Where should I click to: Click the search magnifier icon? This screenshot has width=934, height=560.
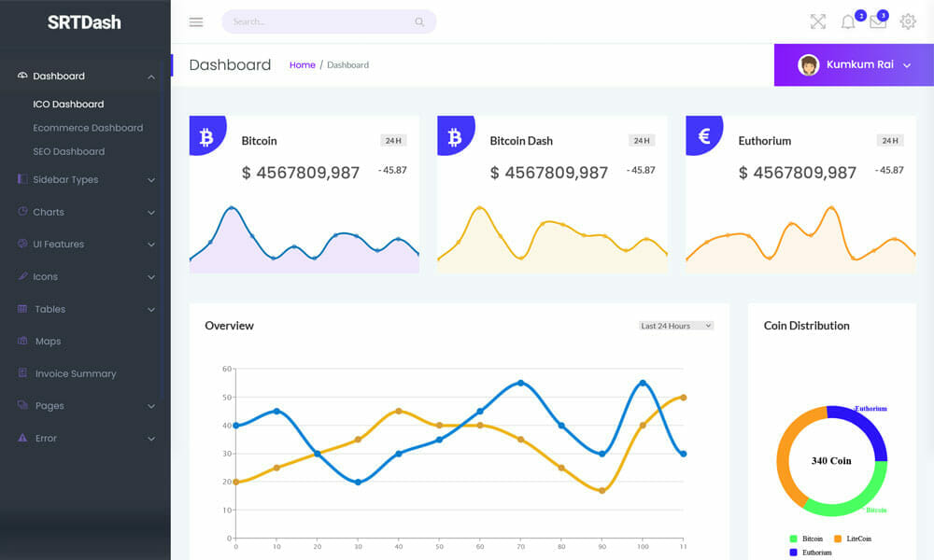tap(419, 21)
